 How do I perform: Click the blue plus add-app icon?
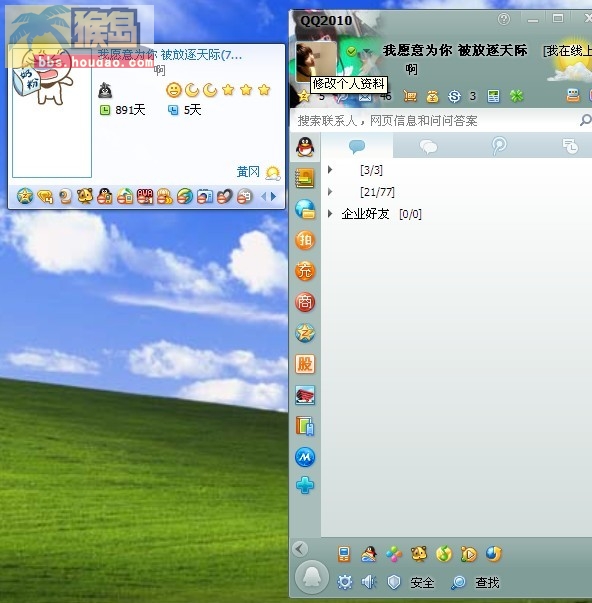[305, 485]
